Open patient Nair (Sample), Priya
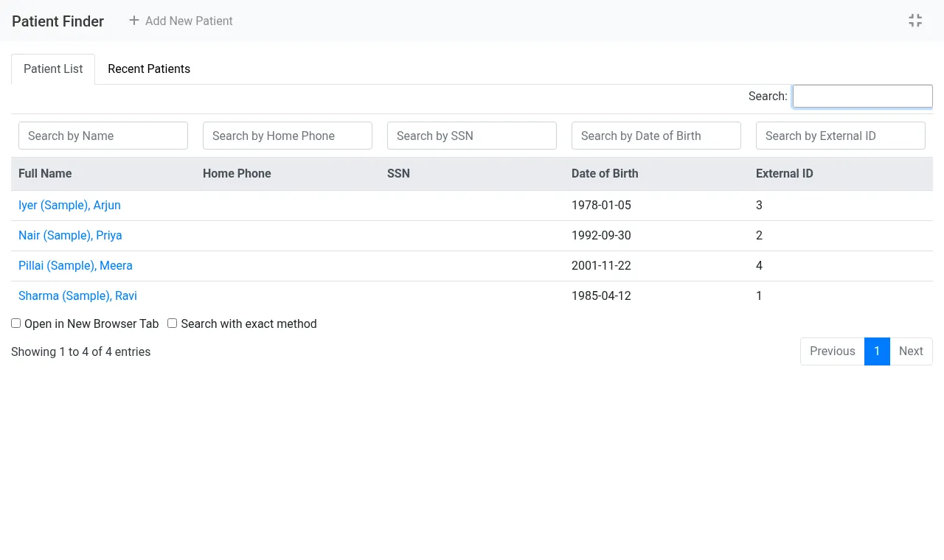 70,236
